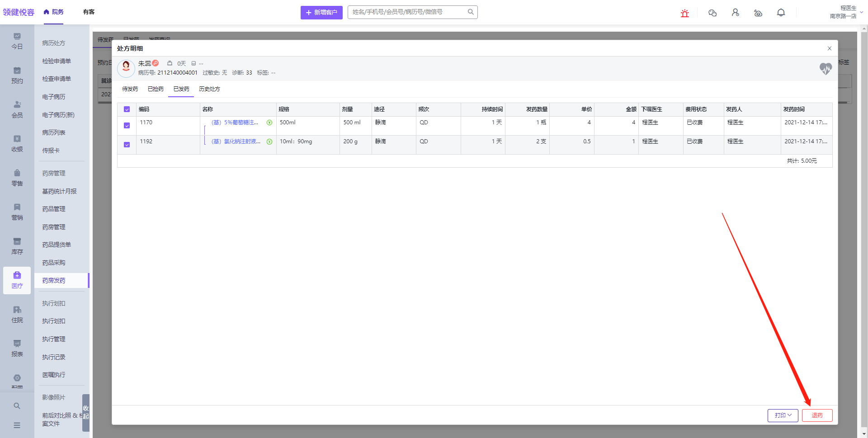Image resolution: width=868 pixels, height=438 pixels.
Task: Click the red alarm siren icon
Action: pyautogui.click(x=685, y=13)
